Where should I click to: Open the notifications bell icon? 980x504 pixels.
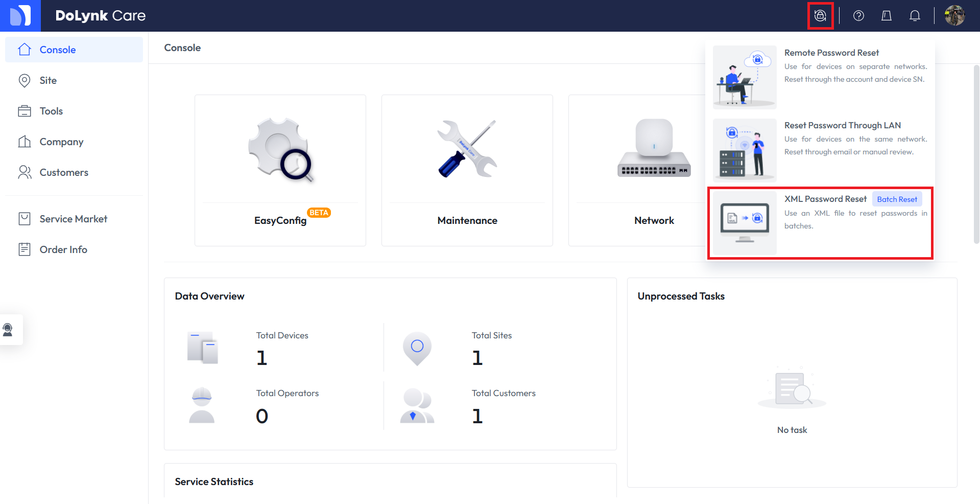pos(915,16)
